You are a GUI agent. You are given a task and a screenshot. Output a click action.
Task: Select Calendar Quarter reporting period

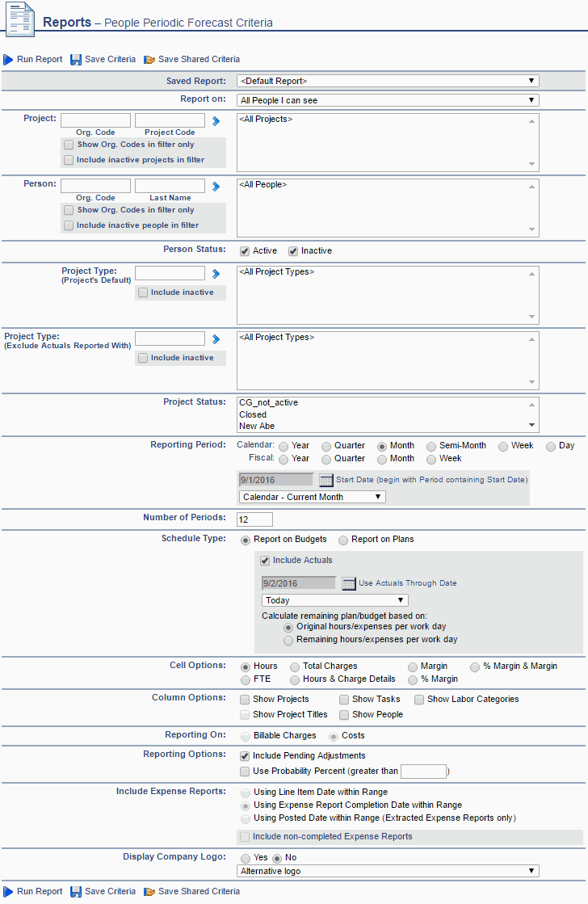click(326, 446)
